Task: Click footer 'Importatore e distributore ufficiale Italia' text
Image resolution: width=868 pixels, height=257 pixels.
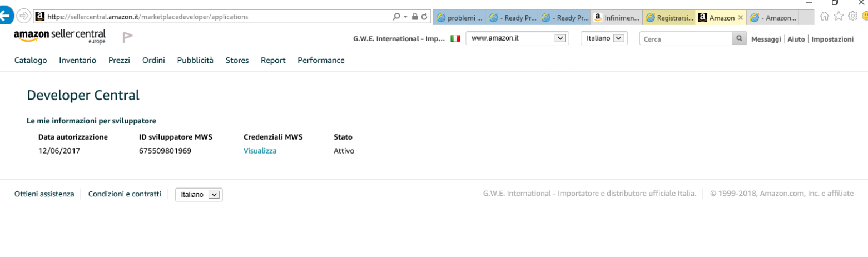Action: tap(627, 194)
